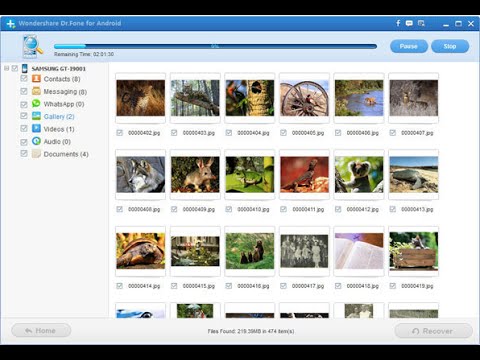This screenshot has height=360, width=480.
Task: Uncheck the Contacts (8) checkbox
Action: [24, 78]
